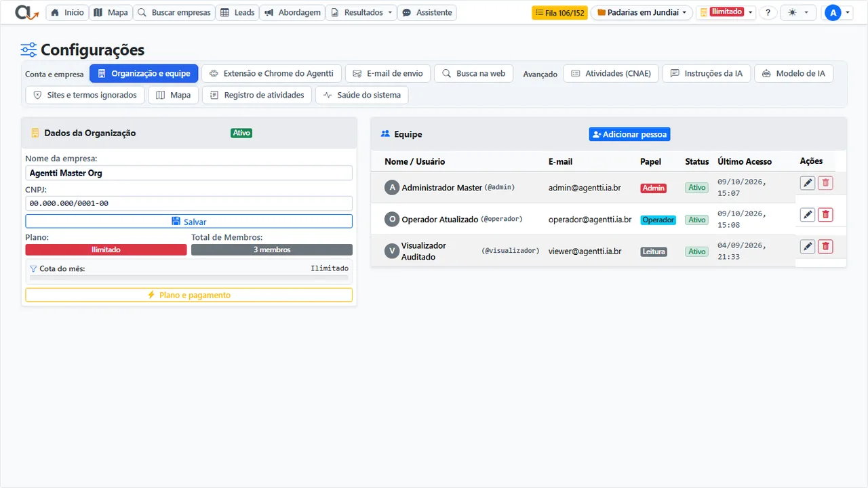The width and height of the screenshot is (868, 488).
Task: Open the Mapa nav item
Action: 111,13
